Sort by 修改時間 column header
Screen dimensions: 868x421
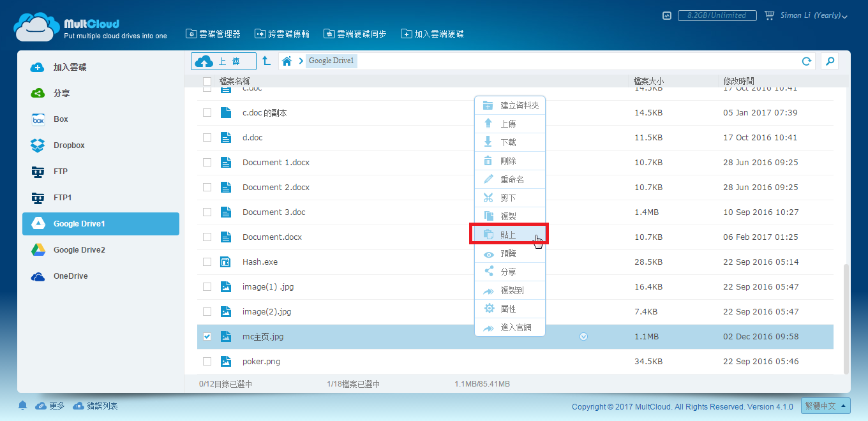(x=738, y=81)
